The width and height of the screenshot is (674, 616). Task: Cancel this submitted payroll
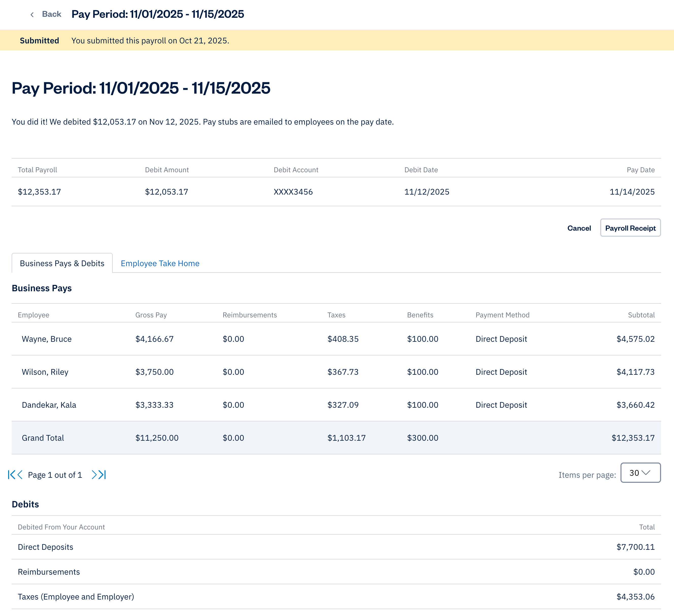tap(579, 228)
